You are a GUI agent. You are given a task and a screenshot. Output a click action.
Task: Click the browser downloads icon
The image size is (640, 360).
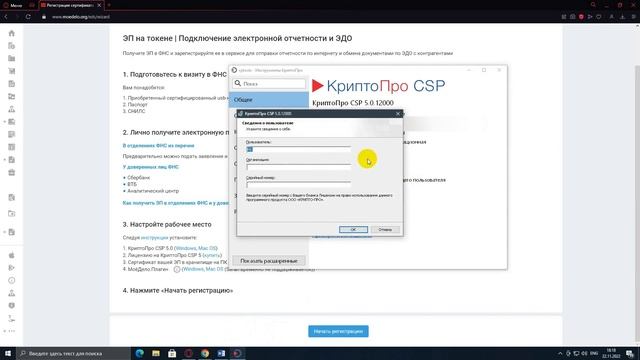tap(622, 17)
